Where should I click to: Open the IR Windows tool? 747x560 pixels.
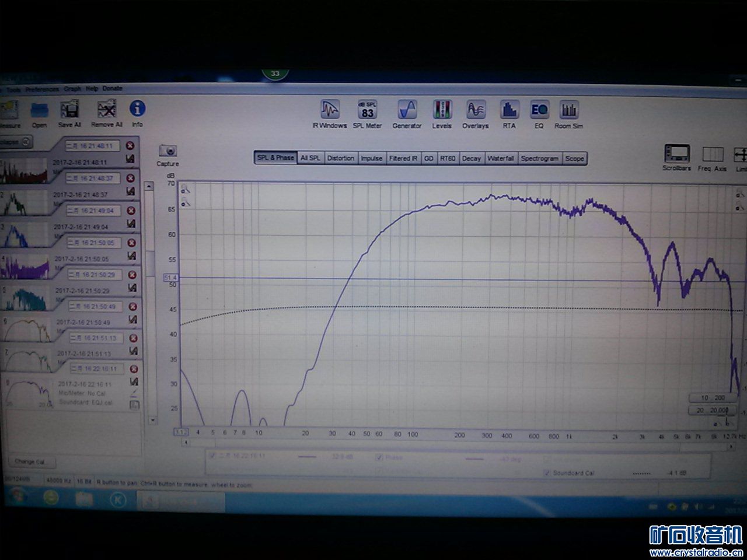[330, 114]
